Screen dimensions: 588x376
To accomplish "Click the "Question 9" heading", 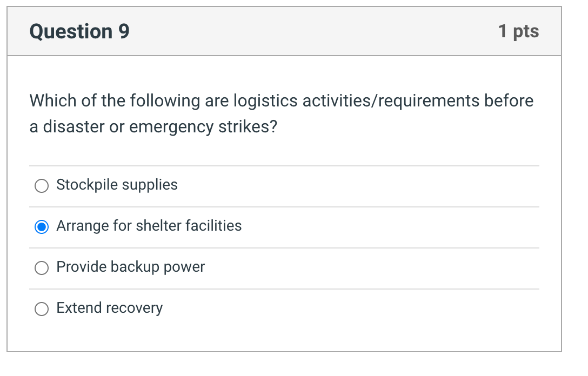I will [79, 31].
